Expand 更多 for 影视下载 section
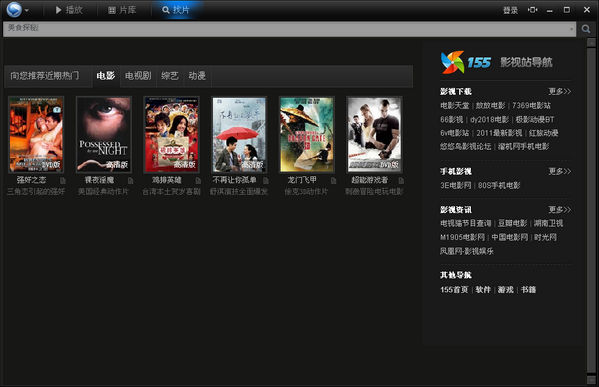The height and width of the screenshot is (387, 599). 560,91
